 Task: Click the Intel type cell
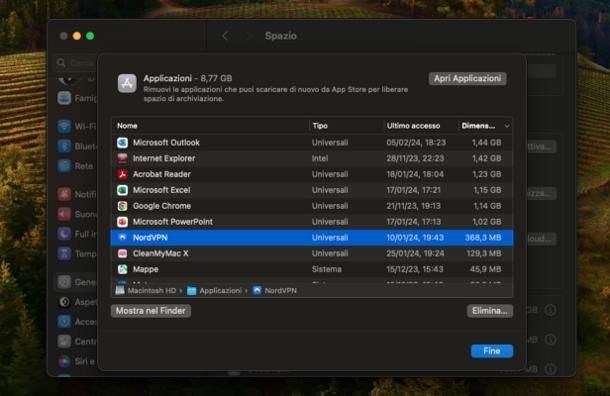tap(320, 158)
